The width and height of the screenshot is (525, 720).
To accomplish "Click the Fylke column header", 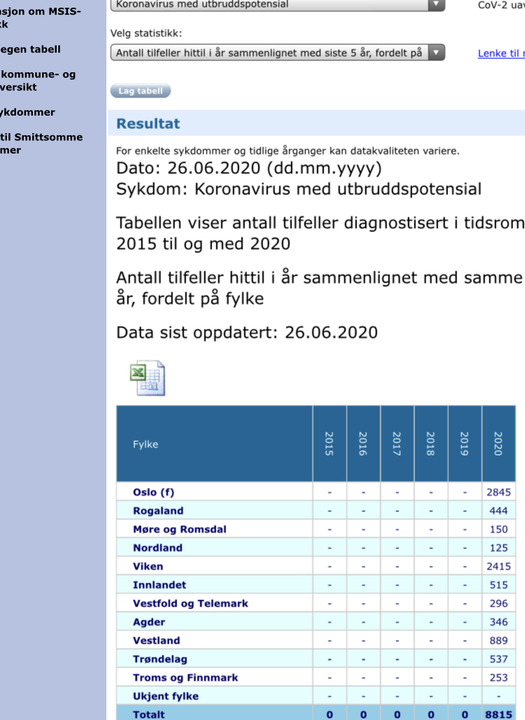I will point(215,444).
